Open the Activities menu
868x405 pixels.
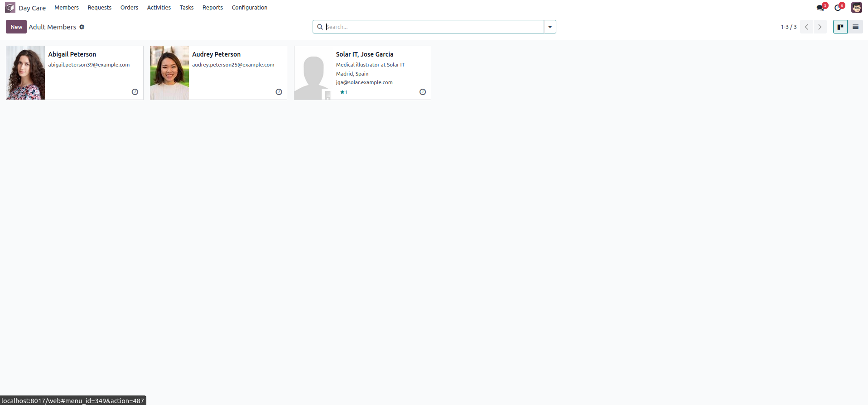[x=159, y=8]
